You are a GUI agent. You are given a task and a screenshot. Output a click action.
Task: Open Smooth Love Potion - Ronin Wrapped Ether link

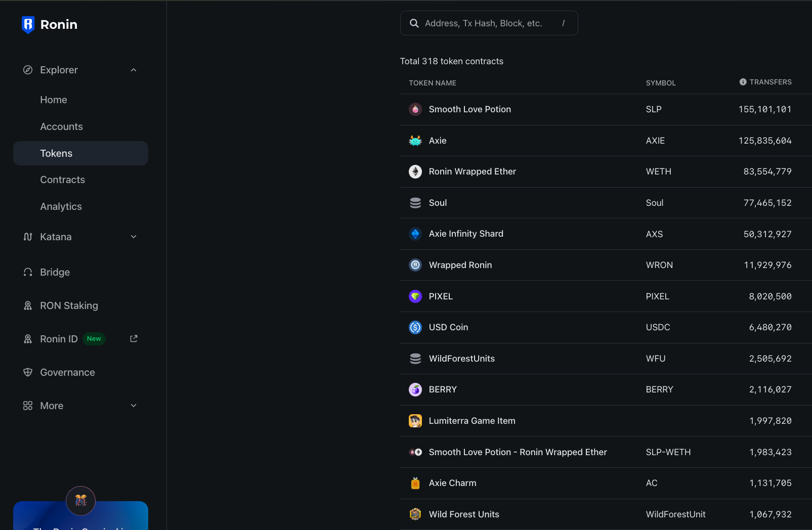(518, 452)
